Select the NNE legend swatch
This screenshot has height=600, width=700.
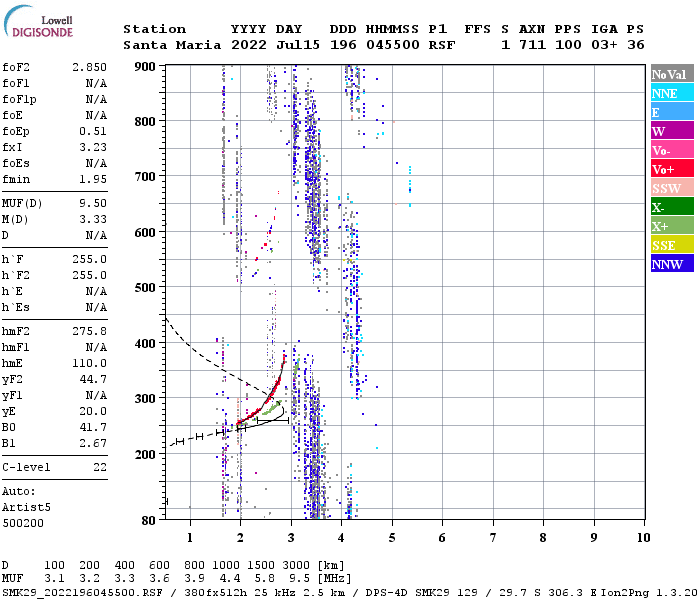(x=672, y=93)
